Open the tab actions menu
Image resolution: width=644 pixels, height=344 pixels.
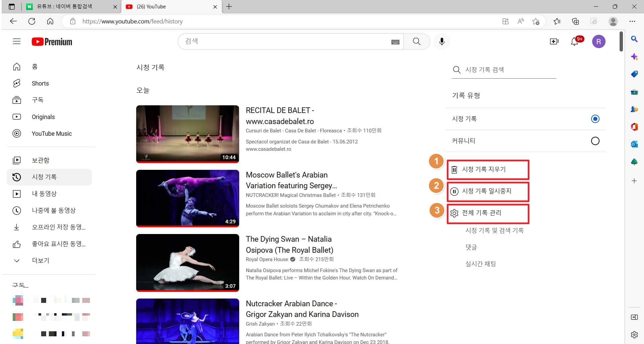pyautogui.click(x=12, y=6)
